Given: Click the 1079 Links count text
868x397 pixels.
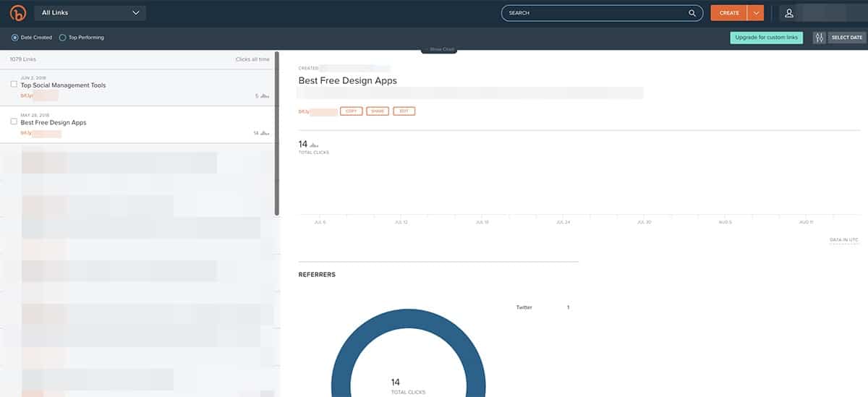Looking at the screenshot, I should (23, 59).
